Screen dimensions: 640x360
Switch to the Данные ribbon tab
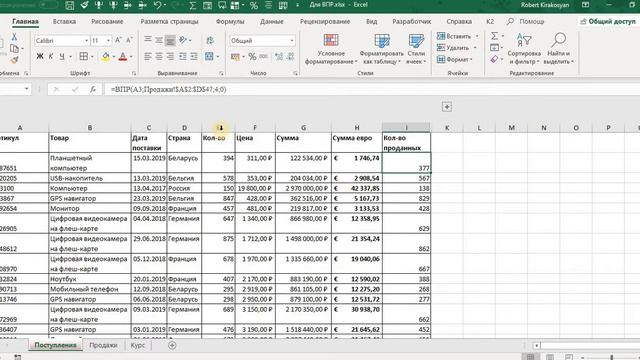pos(271,21)
